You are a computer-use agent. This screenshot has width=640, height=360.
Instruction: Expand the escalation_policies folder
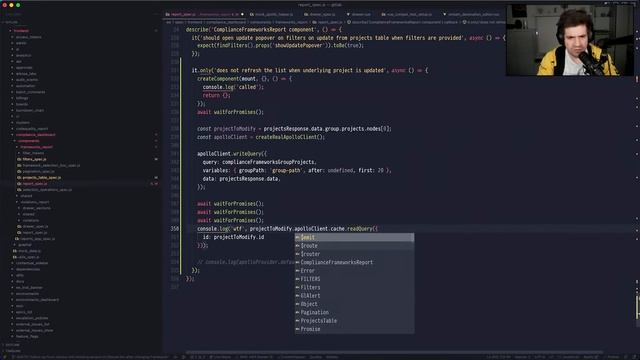(32, 318)
